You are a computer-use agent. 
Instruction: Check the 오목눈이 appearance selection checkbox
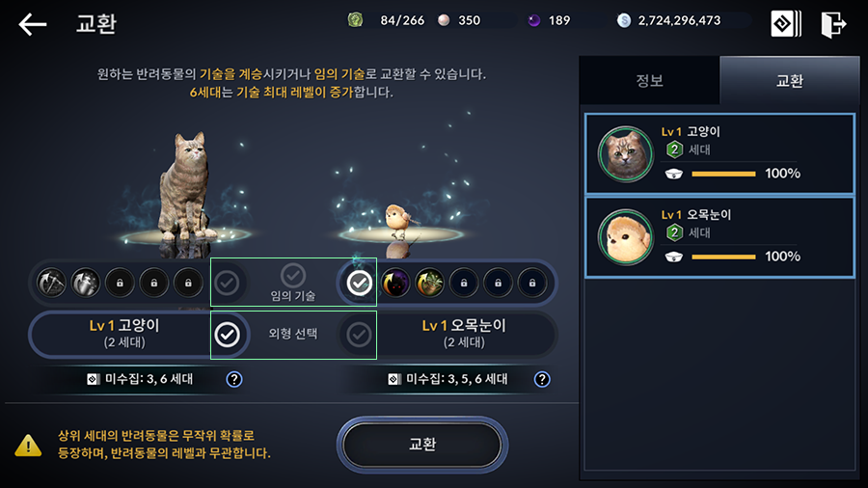tap(360, 335)
